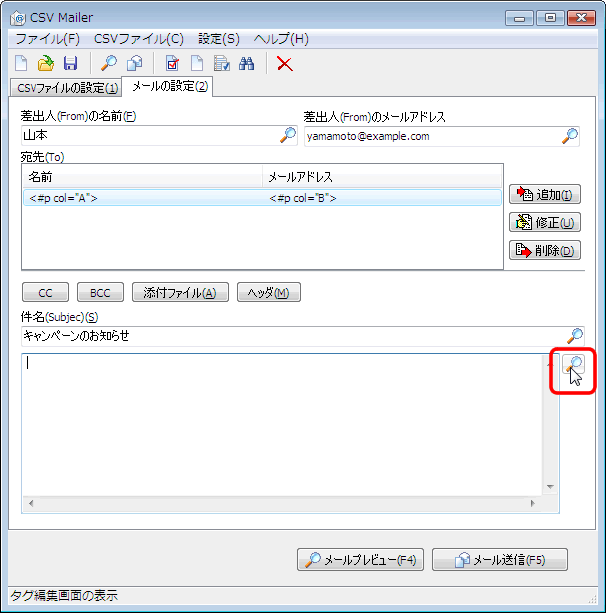The image size is (606, 613).
Task: Switch to CSVファイルの設定 tab
Action: [x=62, y=87]
